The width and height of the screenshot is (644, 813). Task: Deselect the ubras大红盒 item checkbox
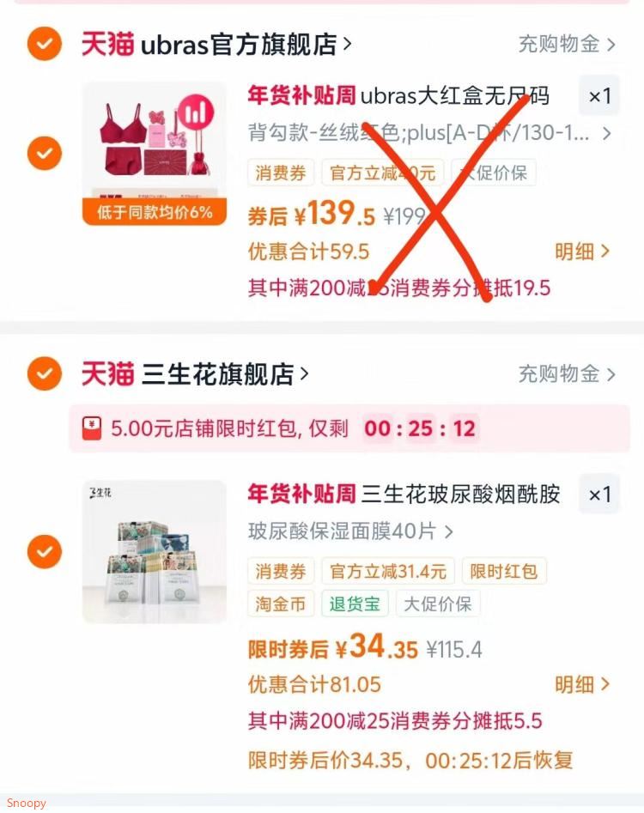click(x=45, y=154)
